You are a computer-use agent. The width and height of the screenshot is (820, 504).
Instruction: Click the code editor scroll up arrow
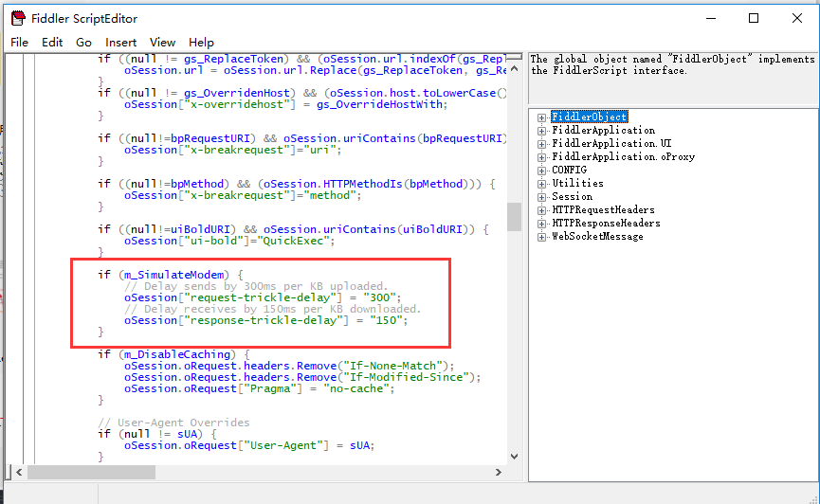click(x=514, y=69)
